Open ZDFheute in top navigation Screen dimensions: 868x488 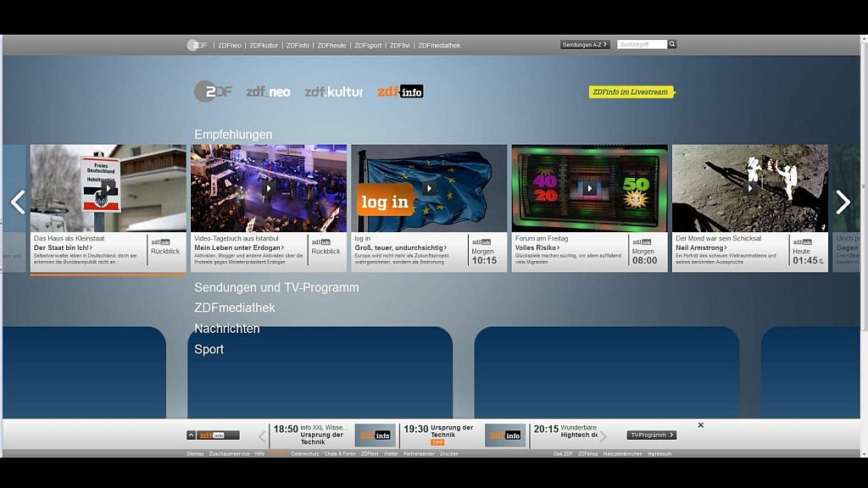tap(331, 46)
